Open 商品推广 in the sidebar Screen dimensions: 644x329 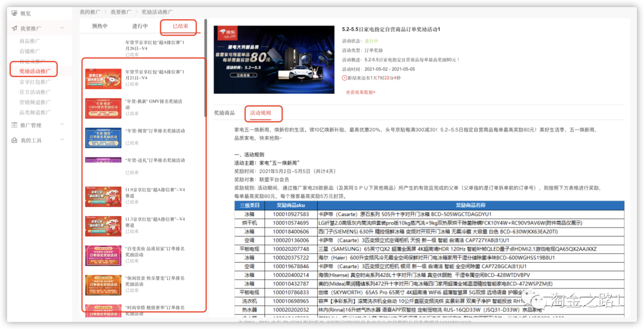tap(30, 41)
